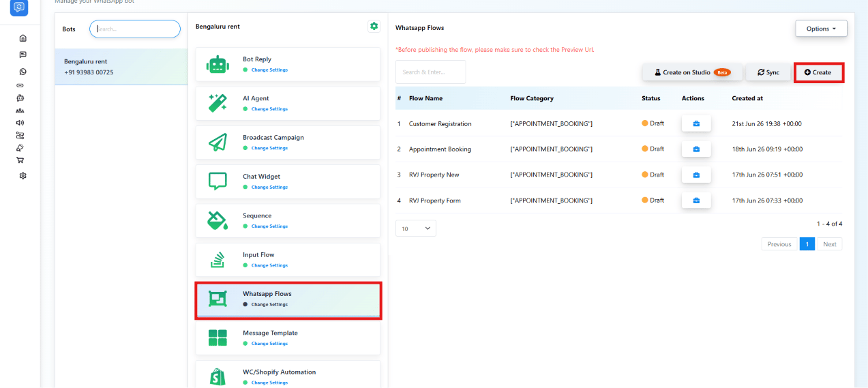868x388 pixels.
Task: Select page 1 in pagination
Action: (x=807, y=244)
